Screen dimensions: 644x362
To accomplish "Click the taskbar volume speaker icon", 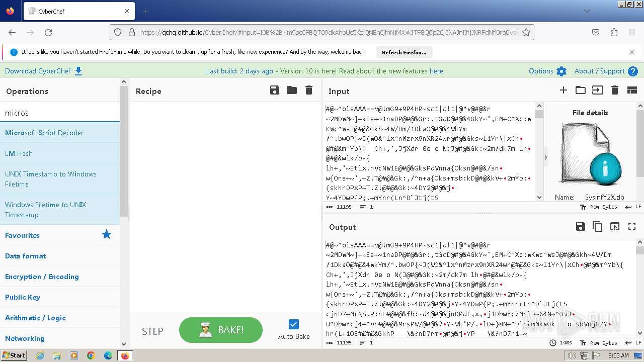I will click(572, 355).
